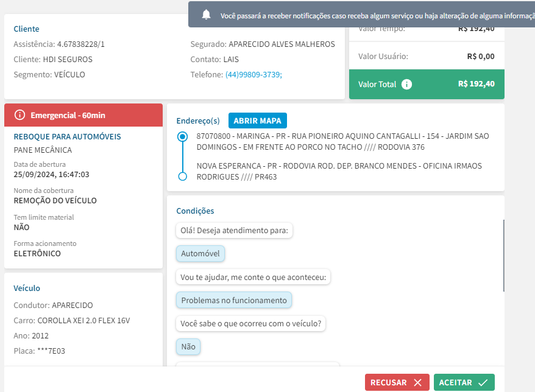Click the Olá! Deseja atendimento para message

[x=234, y=231]
